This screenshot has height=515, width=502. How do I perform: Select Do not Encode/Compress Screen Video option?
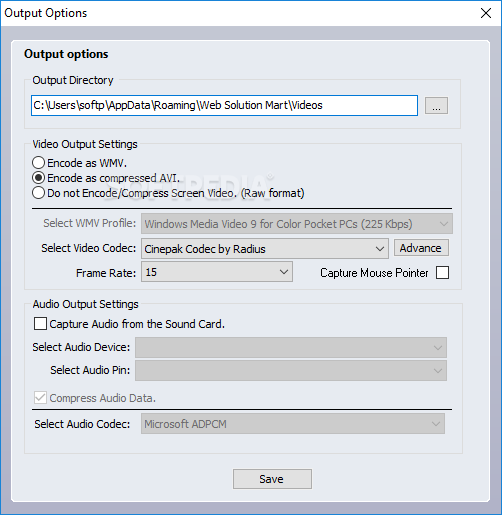pos(39,193)
